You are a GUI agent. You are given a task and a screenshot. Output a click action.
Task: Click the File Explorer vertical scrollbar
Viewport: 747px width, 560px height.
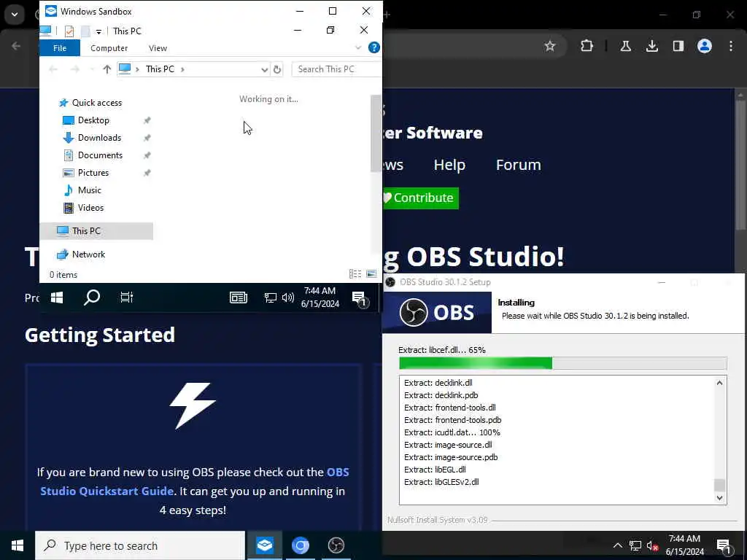376,133
